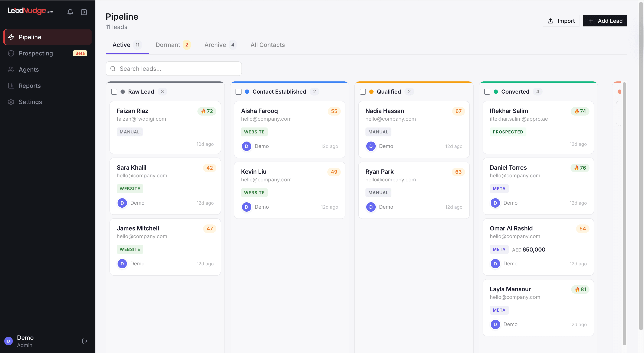
Task: Click the hot score 76 on Daniel Torres
Action: point(580,168)
